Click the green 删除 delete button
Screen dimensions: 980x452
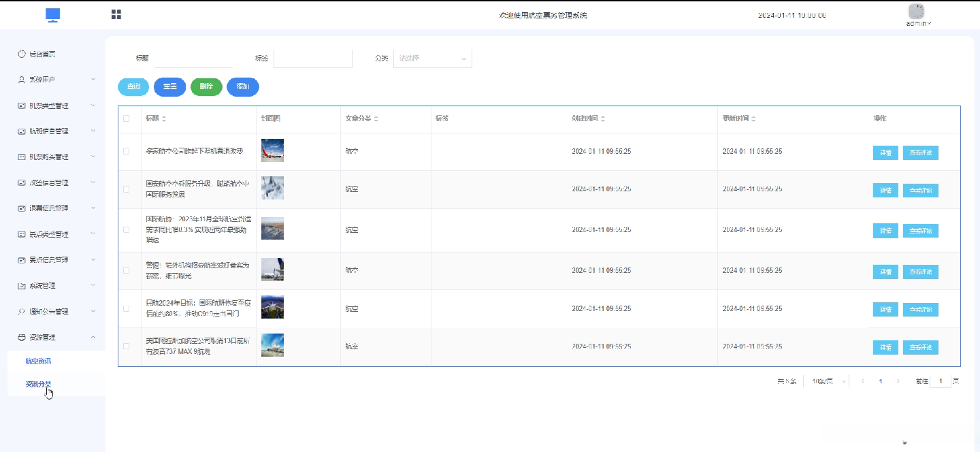pos(206,87)
